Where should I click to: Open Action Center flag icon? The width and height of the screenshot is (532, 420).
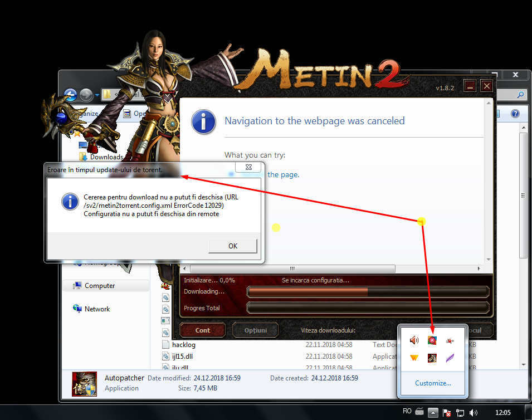447,413
